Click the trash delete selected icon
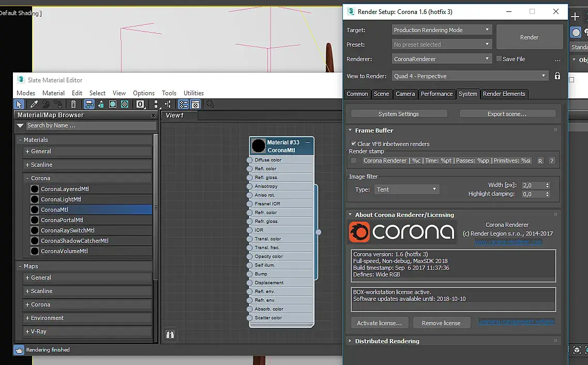588x365 pixels. click(x=73, y=104)
